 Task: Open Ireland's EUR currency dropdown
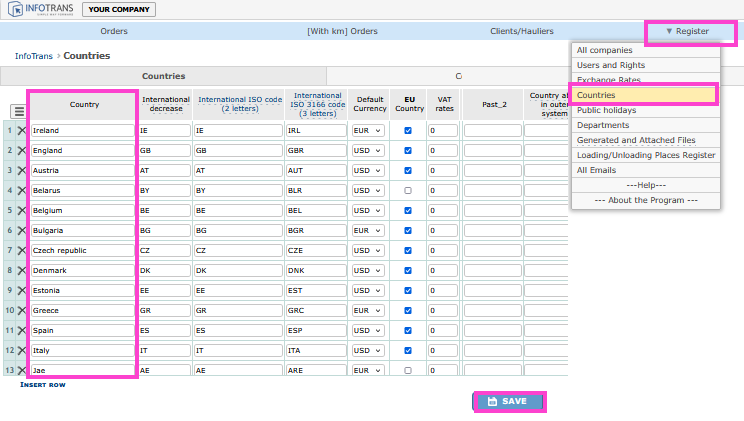(368, 131)
